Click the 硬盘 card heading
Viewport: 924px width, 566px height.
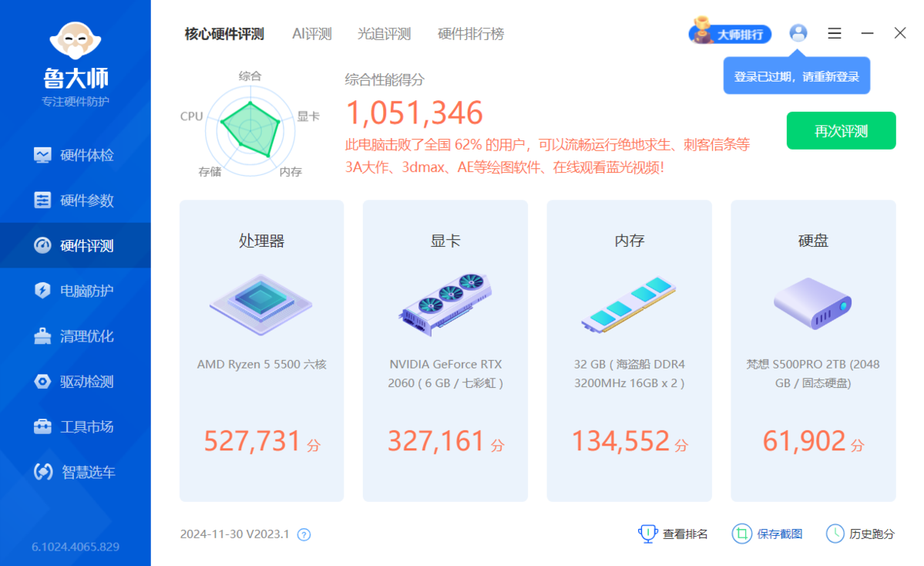pyautogui.click(x=813, y=241)
